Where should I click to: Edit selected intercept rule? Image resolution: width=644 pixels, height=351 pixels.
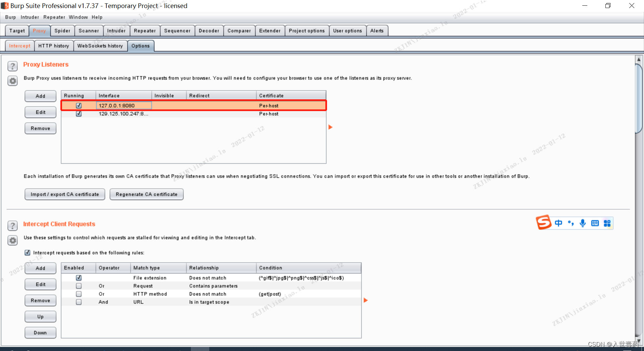coord(41,284)
